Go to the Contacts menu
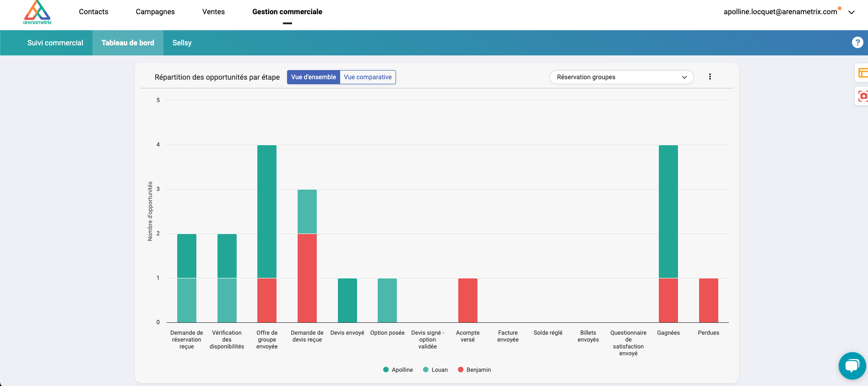Screen dimensions: 868x386 point(93,12)
